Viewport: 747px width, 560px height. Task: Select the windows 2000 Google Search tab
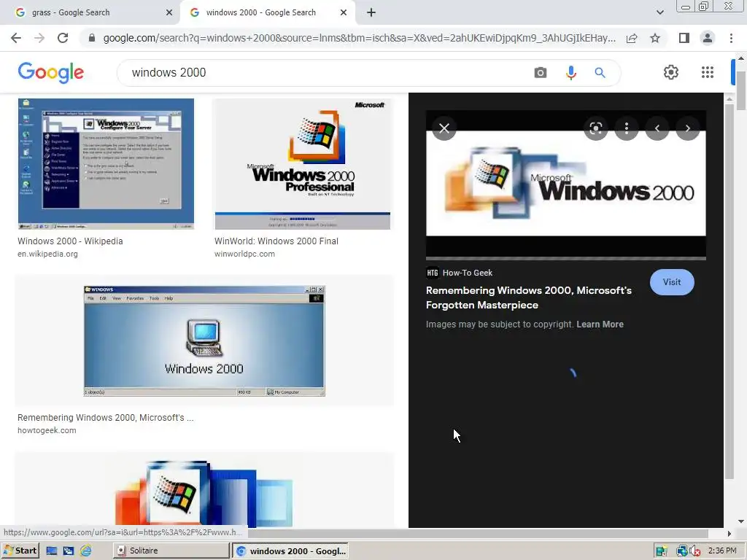tap(267, 13)
